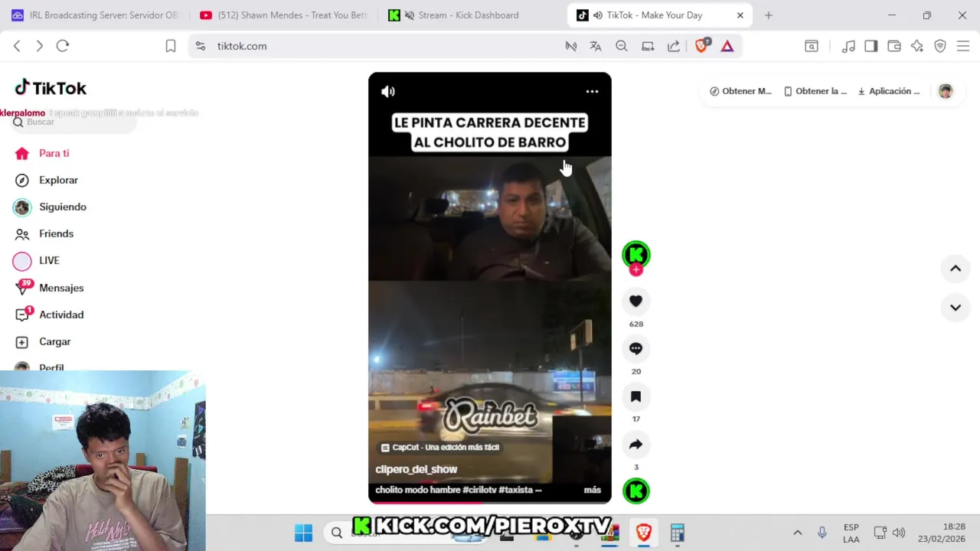The width and height of the screenshot is (980, 551).
Task: Open the profile avatar menu top right
Action: [x=946, y=91]
